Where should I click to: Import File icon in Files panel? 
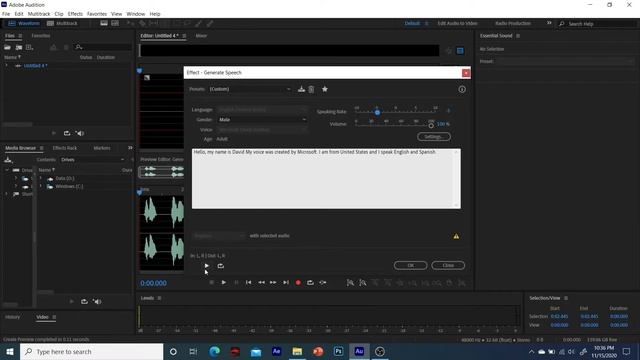click(19, 47)
